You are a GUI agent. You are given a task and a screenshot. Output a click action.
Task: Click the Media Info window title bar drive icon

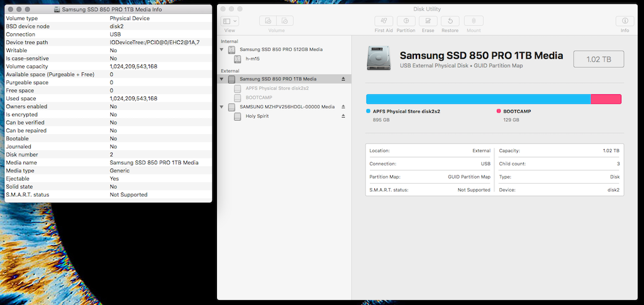tap(57, 9)
